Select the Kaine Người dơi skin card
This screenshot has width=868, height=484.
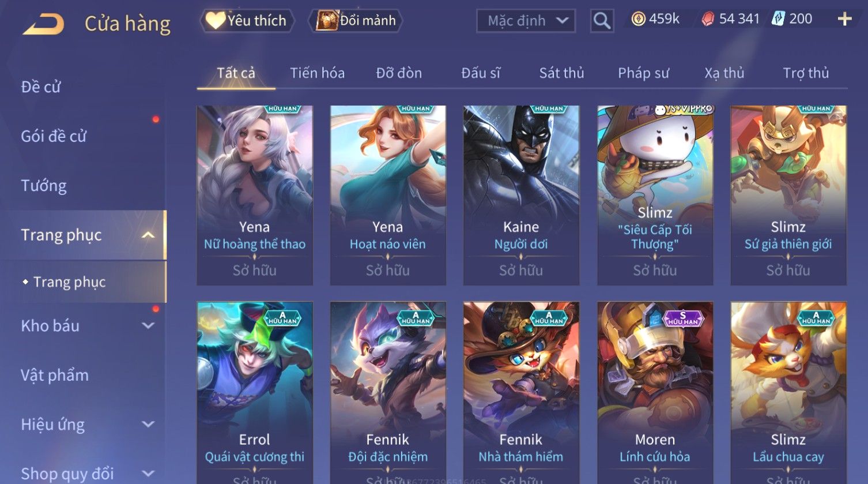pos(521,195)
